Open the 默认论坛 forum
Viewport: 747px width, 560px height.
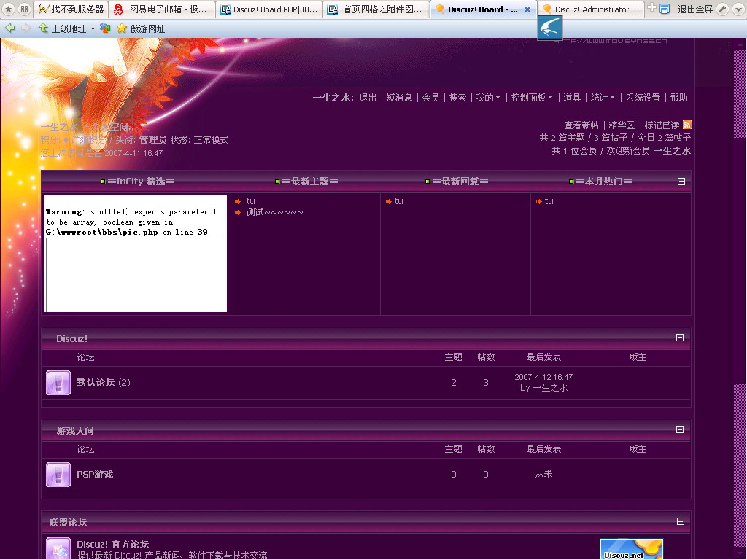(96, 382)
